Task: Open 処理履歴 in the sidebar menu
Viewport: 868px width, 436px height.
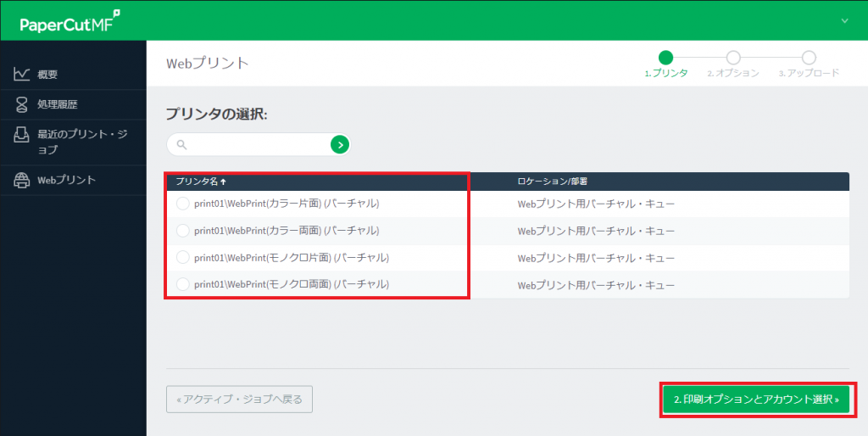Action: click(x=64, y=104)
